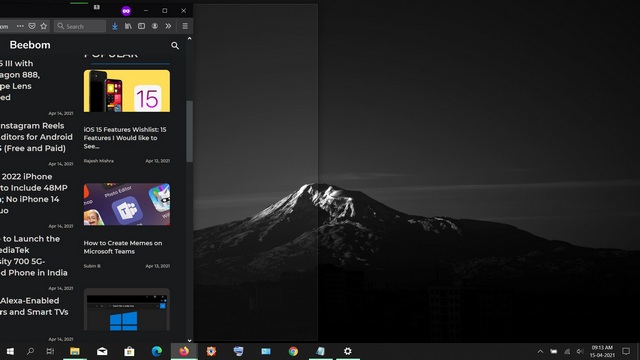Image resolution: width=640 pixels, height=360 pixels.
Task: Open How to Create Memes on Microsoft Teams
Action: [x=123, y=247]
